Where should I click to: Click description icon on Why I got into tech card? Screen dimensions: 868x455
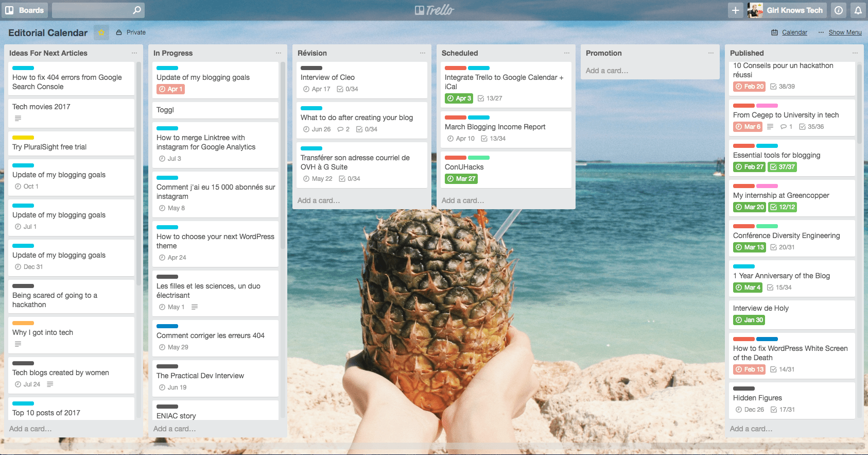[18, 344]
